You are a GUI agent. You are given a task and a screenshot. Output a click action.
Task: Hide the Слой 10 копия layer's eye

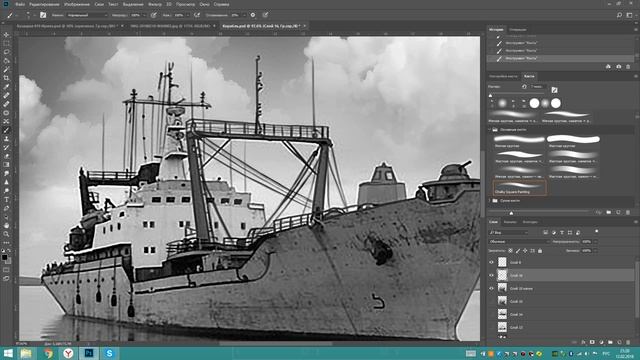[x=491, y=288]
